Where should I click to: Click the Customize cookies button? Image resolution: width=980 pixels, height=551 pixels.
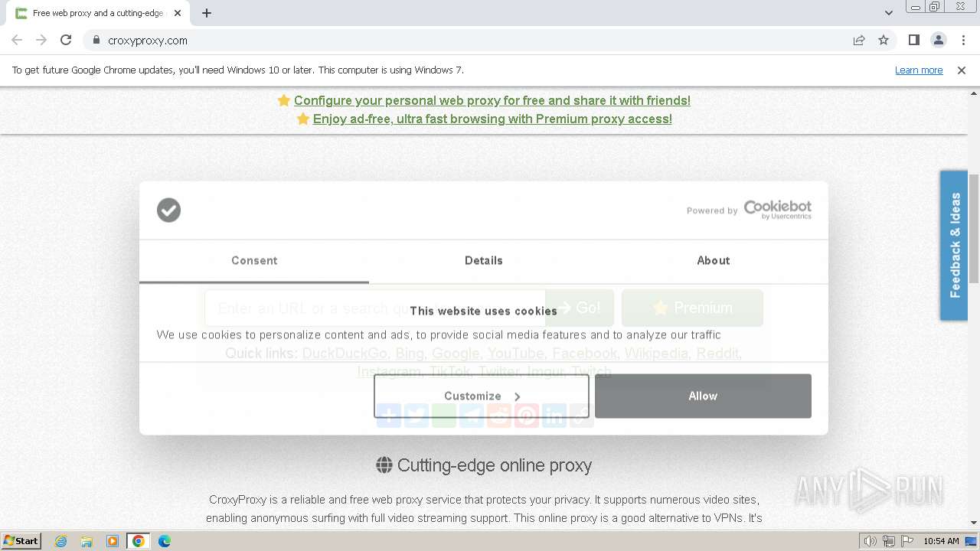pos(482,396)
